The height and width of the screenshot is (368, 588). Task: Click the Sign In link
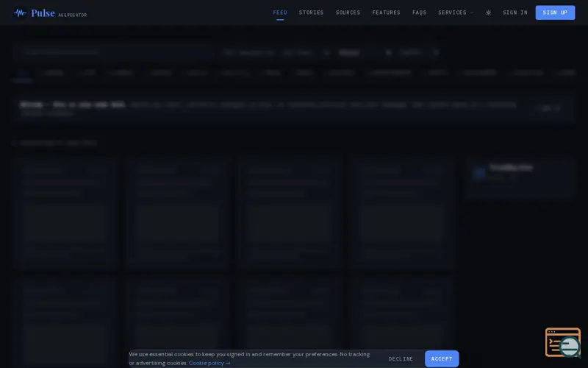pyautogui.click(x=515, y=13)
